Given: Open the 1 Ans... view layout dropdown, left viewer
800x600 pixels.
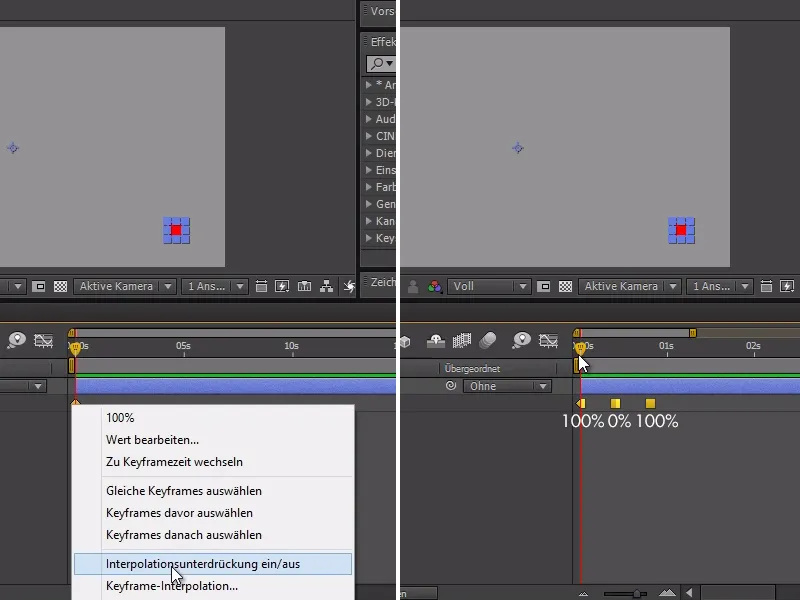Looking at the screenshot, I should tap(215, 286).
